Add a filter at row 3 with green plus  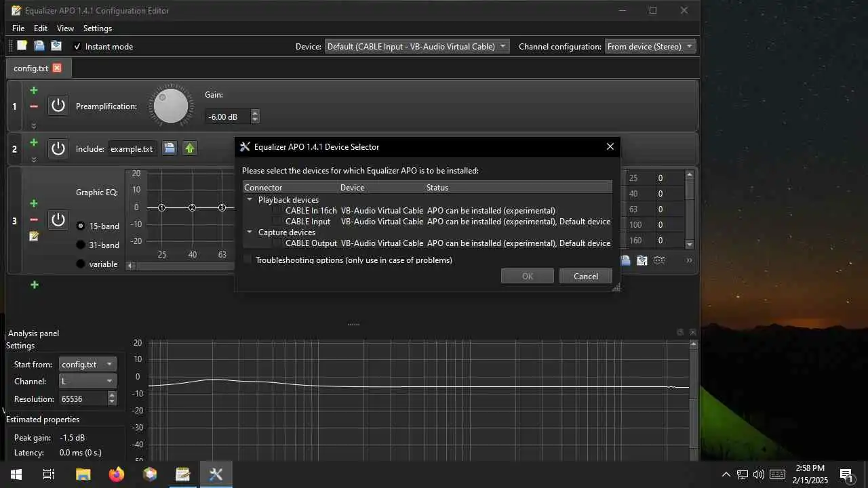click(34, 203)
